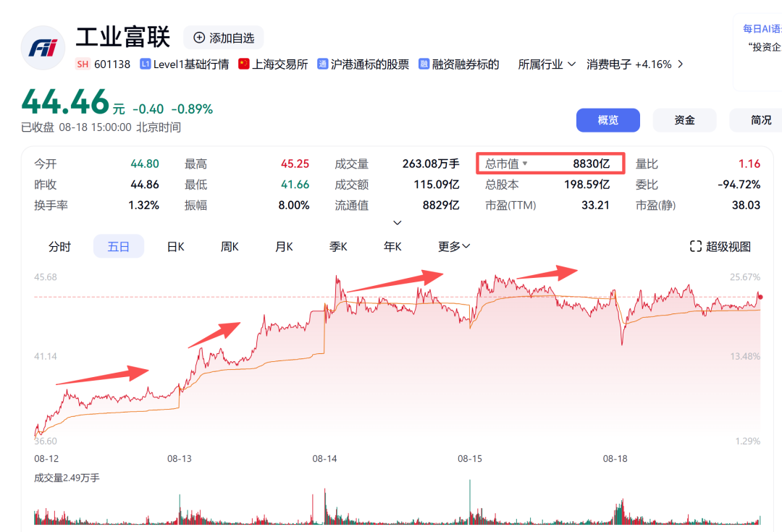782x532 pixels.
Task: Click stock code 601138
Action: point(112,64)
